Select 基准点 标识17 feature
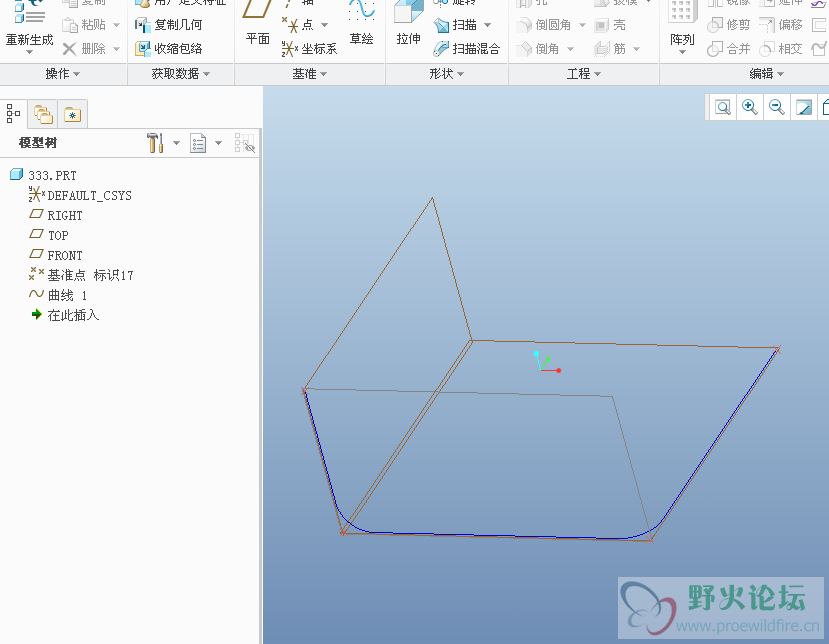This screenshot has width=829, height=644. [x=81, y=275]
